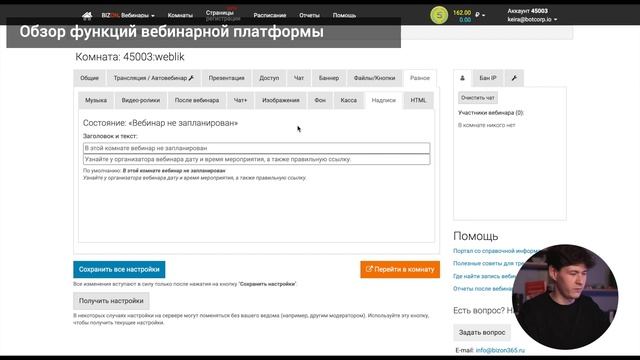The image size is (640, 360).
Task: Click Очистить чат button
Action: pyautogui.click(x=478, y=98)
